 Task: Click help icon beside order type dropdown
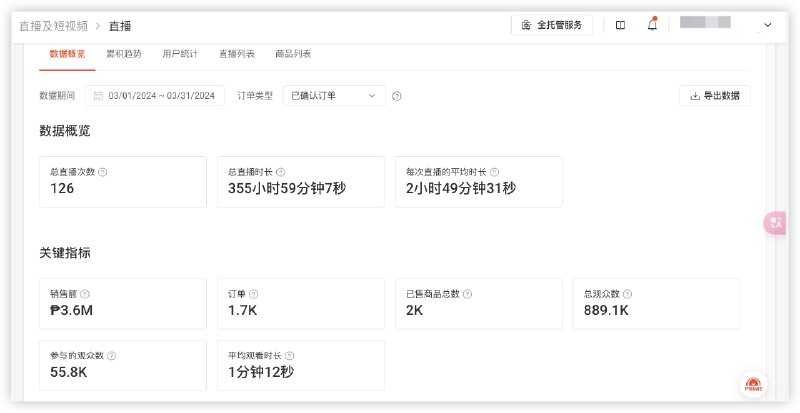[396, 96]
